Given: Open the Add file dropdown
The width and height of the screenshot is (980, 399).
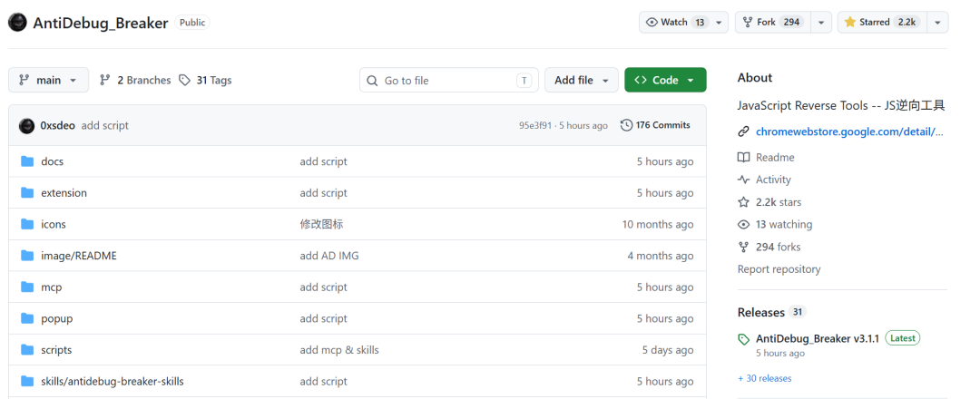Looking at the screenshot, I should pyautogui.click(x=582, y=80).
